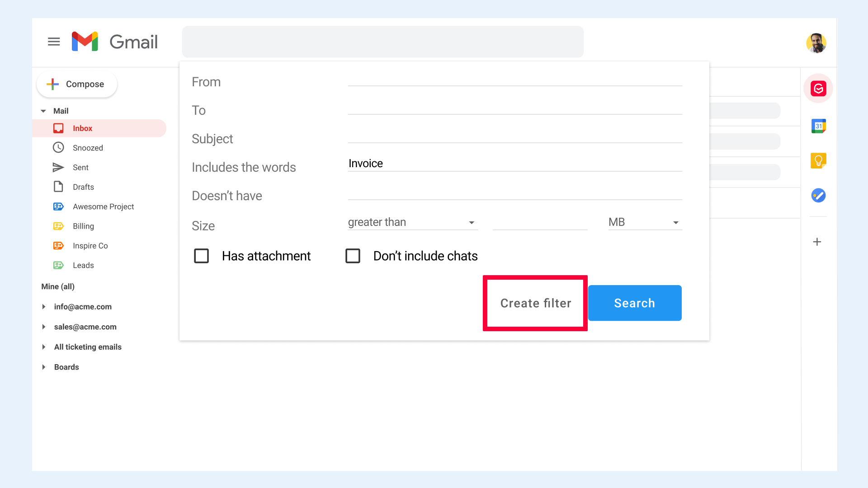Click the sales@acme.com label text
Screen dimensions: 868x488
pos(85,327)
